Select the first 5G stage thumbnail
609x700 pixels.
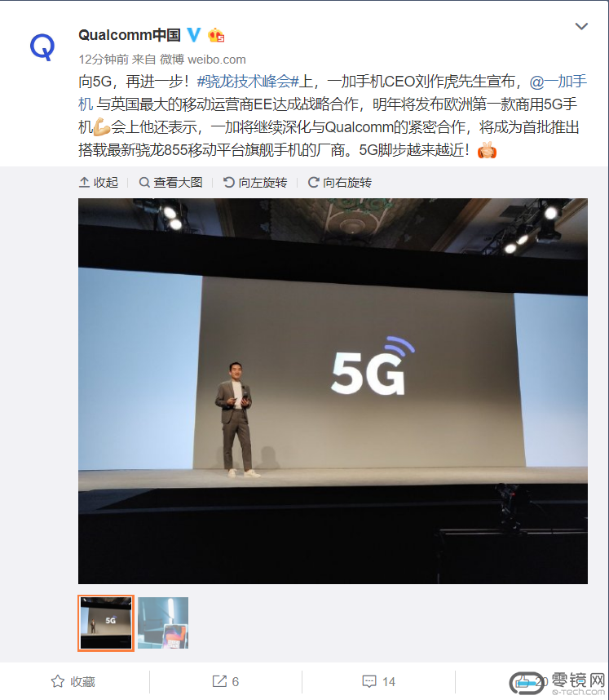point(106,622)
